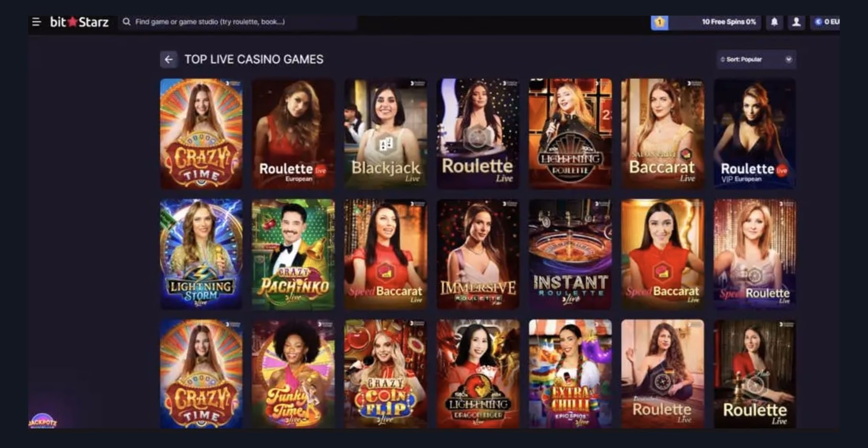Image resolution: width=868 pixels, height=448 pixels.
Task: Focus the Find game search field
Action: pos(238,22)
